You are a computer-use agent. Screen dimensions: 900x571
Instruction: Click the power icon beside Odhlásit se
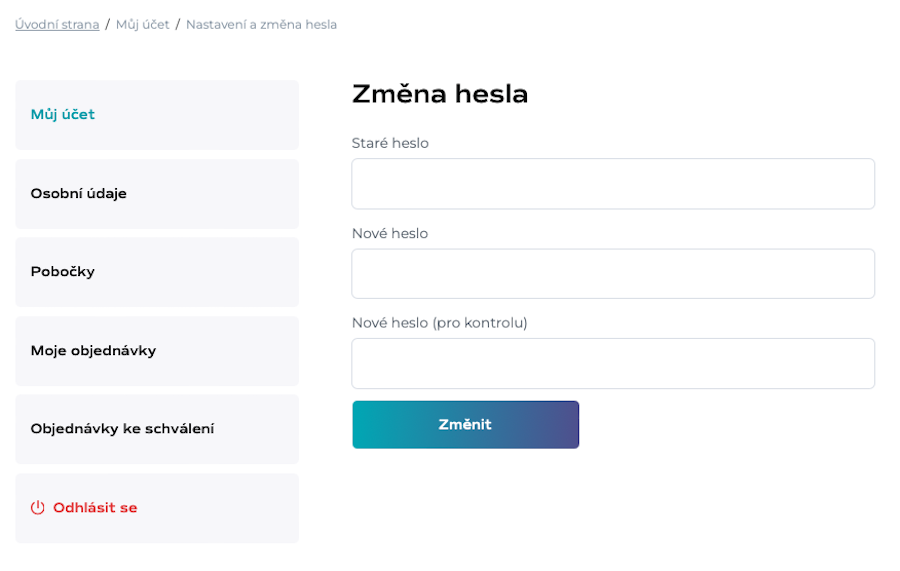pos(37,507)
